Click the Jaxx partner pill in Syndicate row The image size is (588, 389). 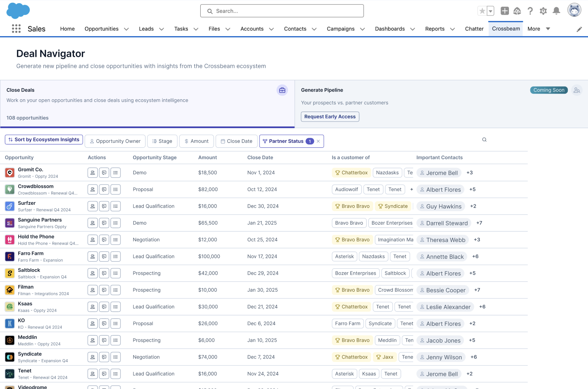385,357
